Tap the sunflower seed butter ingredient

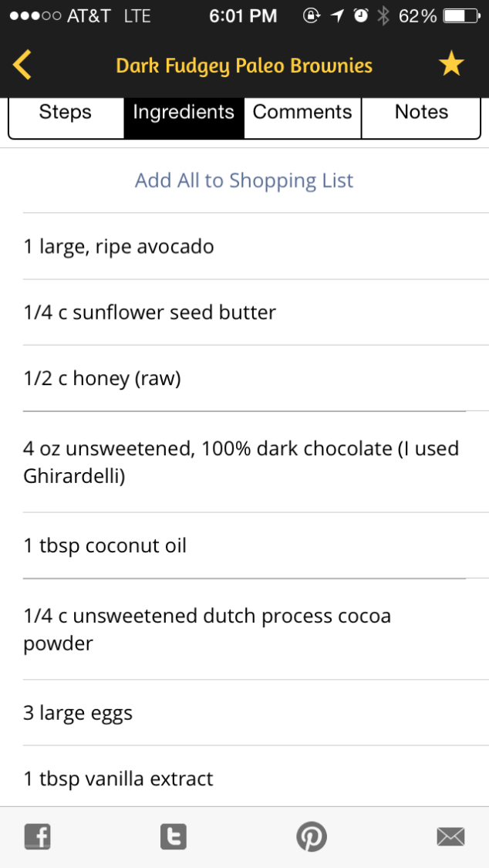coord(244,312)
